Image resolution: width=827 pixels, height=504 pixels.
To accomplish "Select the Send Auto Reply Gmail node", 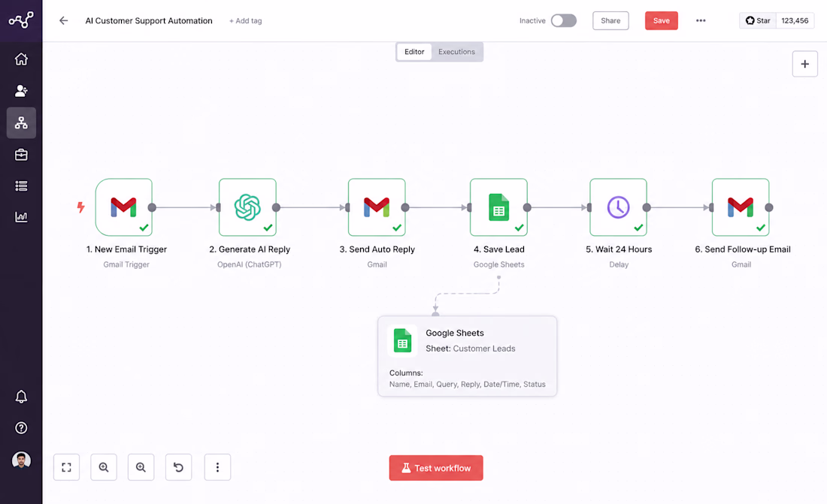I will (x=377, y=207).
